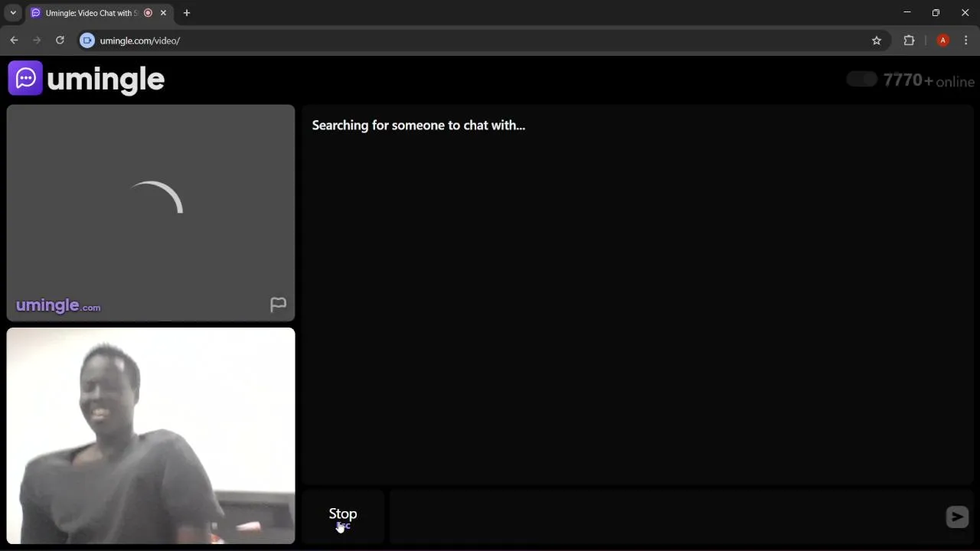Click the loading stranger video panel
This screenshot has width=980, height=551.
coord(151,212)
